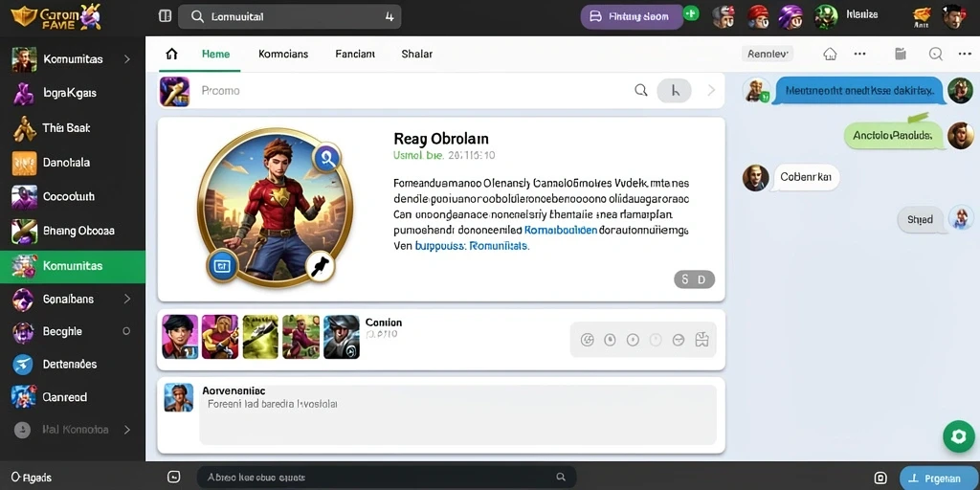Image resolution: width=980 pixels, height=490 pixels.
Task: Open the sidebar panel icon near search
Action: [165, 16]
